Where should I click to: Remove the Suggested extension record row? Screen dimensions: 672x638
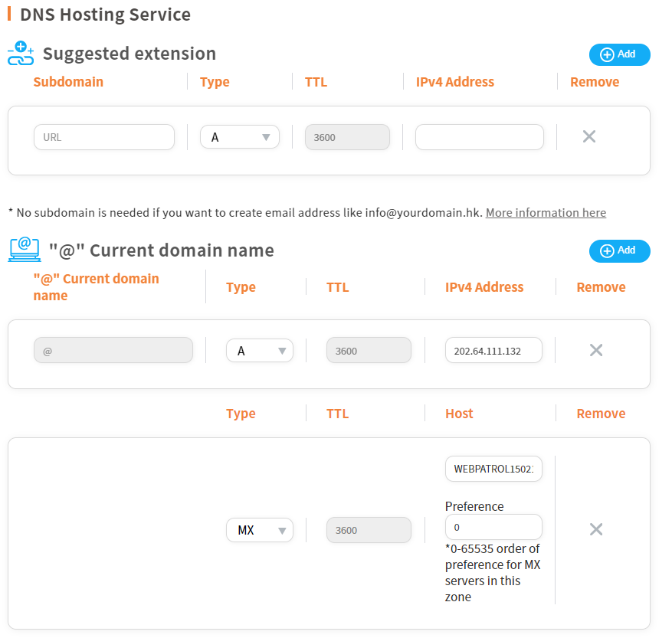point(588,137)
